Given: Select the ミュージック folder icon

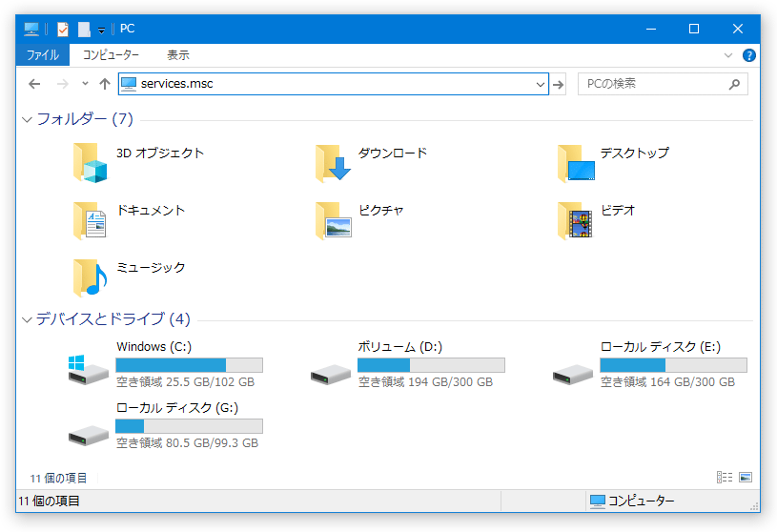Looking at the screenshot, I should (x=90, y=277).
